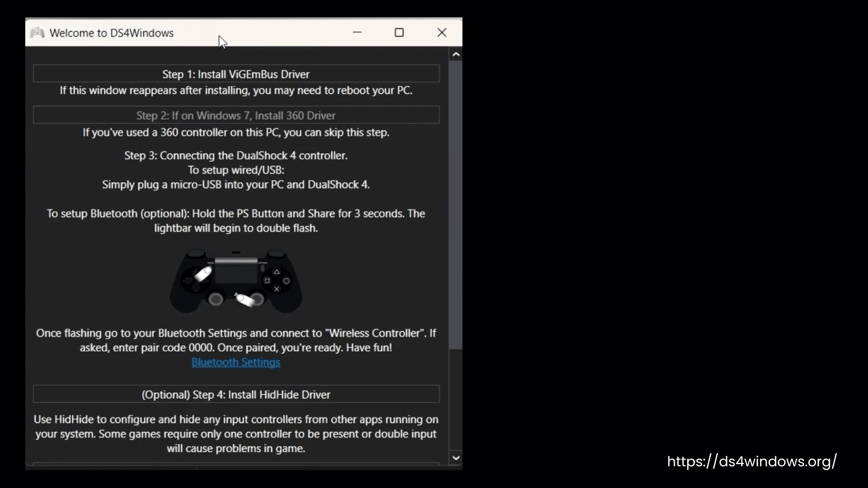
Task: Maximize the Welcome to DS4Windows window
Action: (399, 33)
